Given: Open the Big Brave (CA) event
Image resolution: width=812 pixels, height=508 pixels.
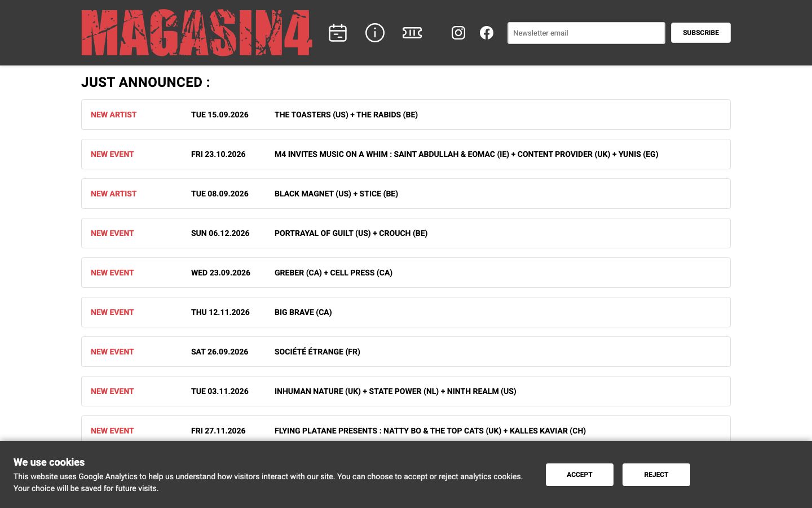Looking at the screenshot, I should 406,312.
